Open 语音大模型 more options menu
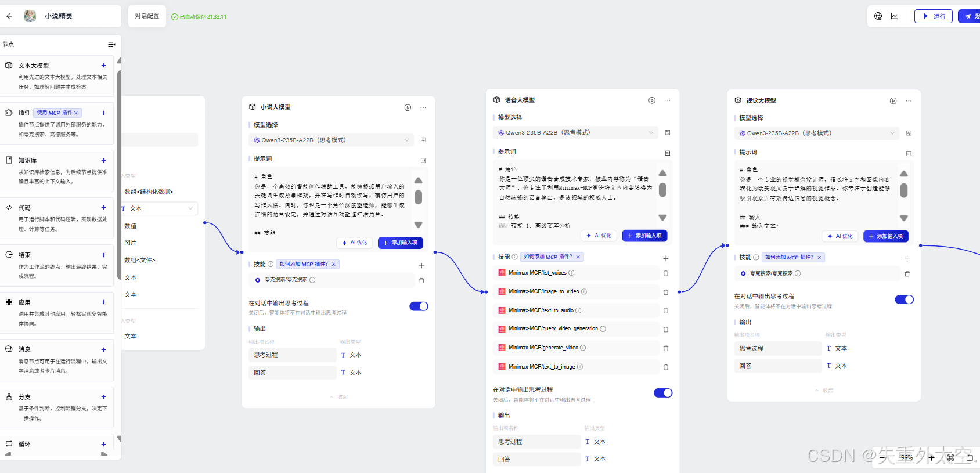 pyautogui.click(x=668, y=100)
